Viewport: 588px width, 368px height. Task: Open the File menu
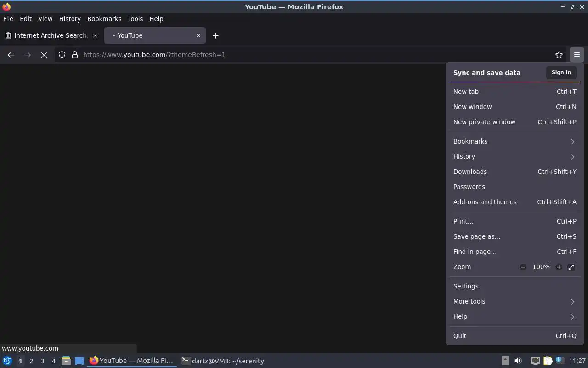[x=8, y=19]
